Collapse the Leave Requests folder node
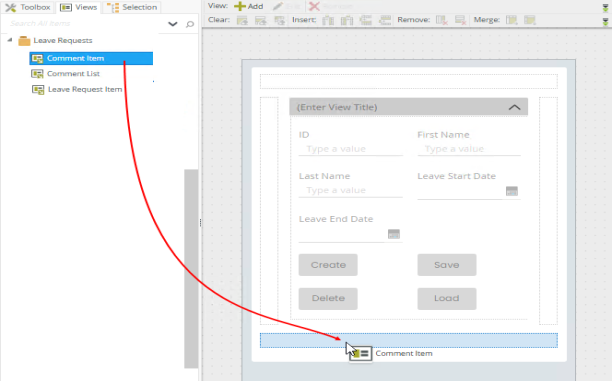The image size is (612, 381). (x=10, y=40)
